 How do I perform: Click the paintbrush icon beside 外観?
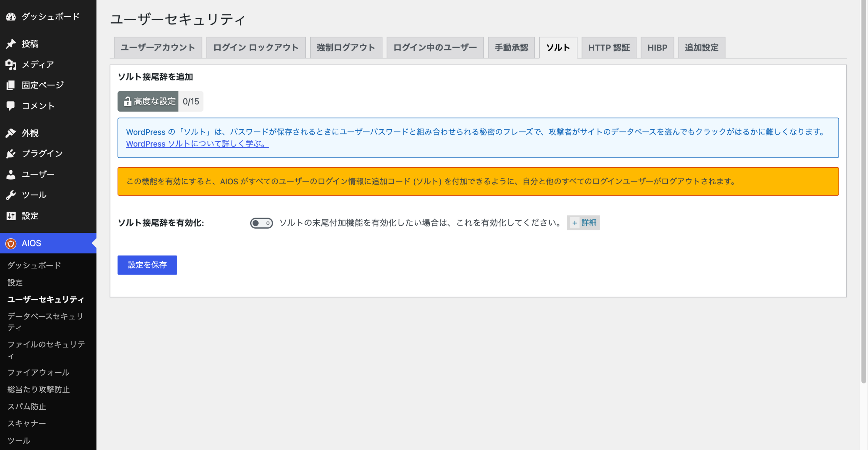pyautogui.click(x=11, y=133)
